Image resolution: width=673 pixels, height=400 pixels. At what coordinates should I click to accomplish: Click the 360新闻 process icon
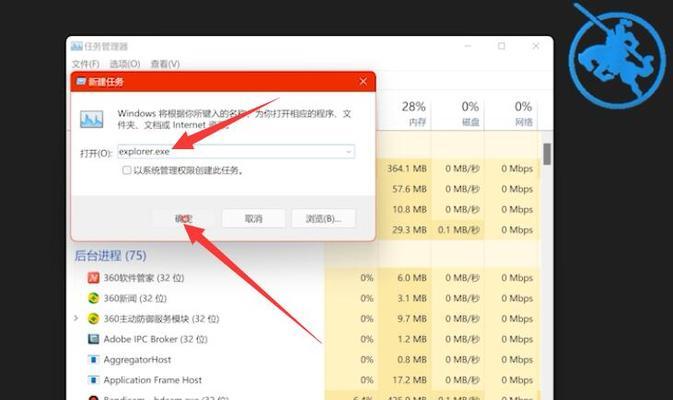tap(93, 298)
